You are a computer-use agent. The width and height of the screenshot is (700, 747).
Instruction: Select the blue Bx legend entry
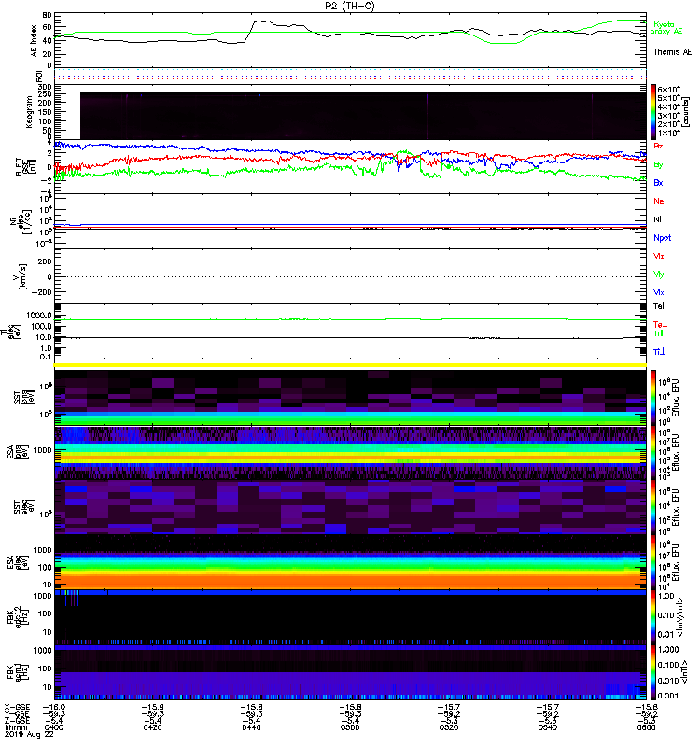click(x=658, y=182)
